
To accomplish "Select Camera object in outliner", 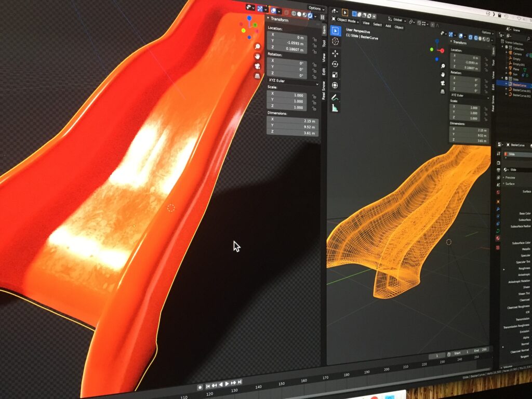I will (x=517, y=54).
